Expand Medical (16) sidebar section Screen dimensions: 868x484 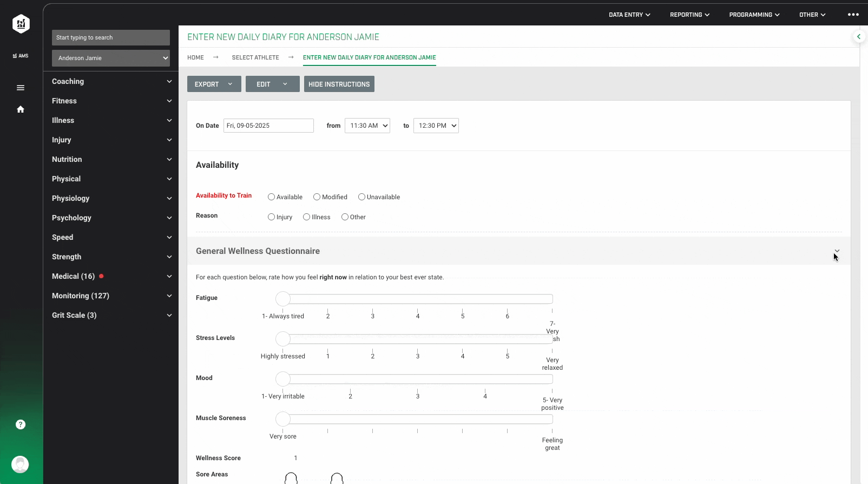coord(111,276)
